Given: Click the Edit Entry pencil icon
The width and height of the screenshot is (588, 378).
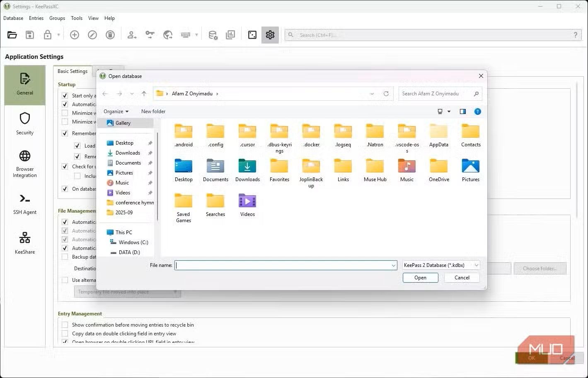Looking at the screenshot, I should [92, 35].
